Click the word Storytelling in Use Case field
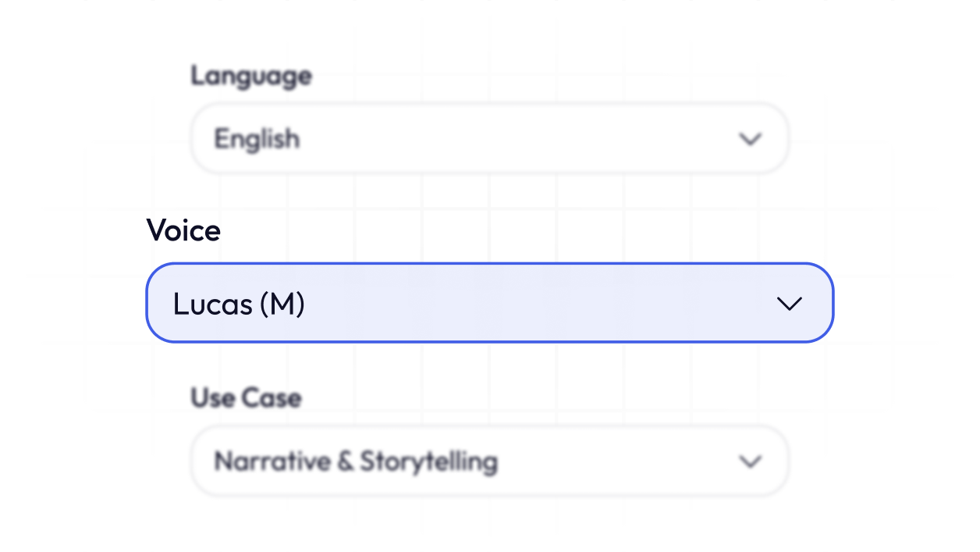 click(428, 461)
